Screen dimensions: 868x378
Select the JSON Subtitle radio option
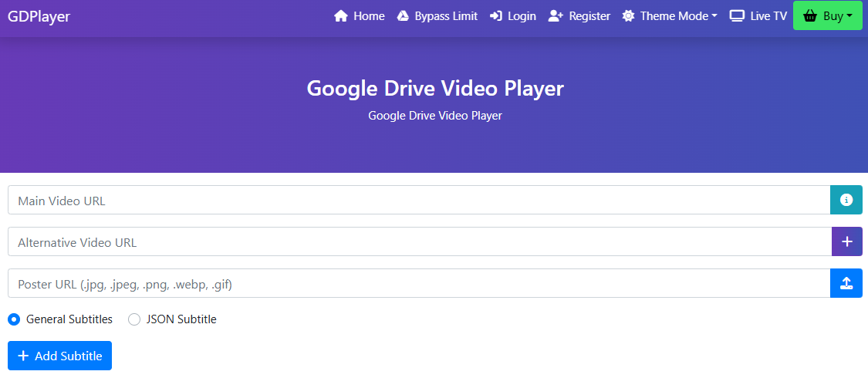pos(134,319)
